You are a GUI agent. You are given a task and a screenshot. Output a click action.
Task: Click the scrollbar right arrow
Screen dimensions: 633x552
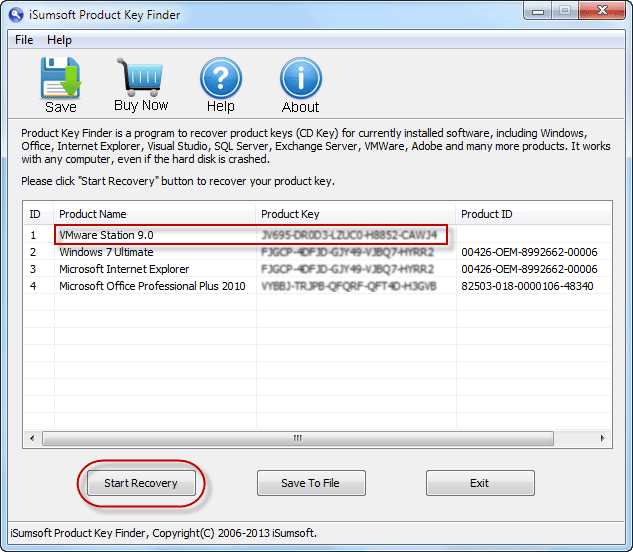(x=603, y=438)
